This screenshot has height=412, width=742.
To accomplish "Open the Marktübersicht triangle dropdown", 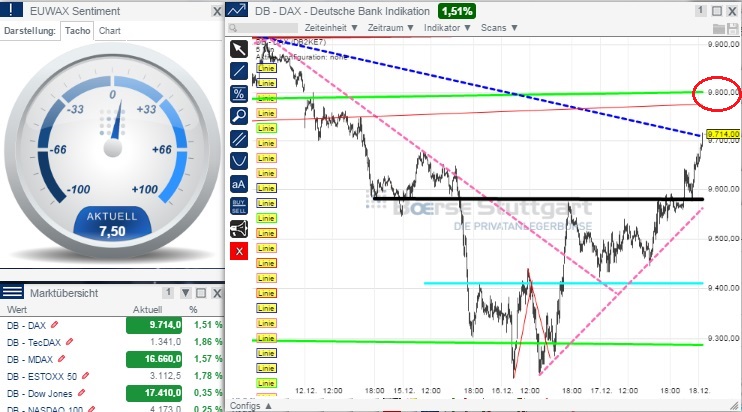I will pyautogui.click(x=186, y=293).
